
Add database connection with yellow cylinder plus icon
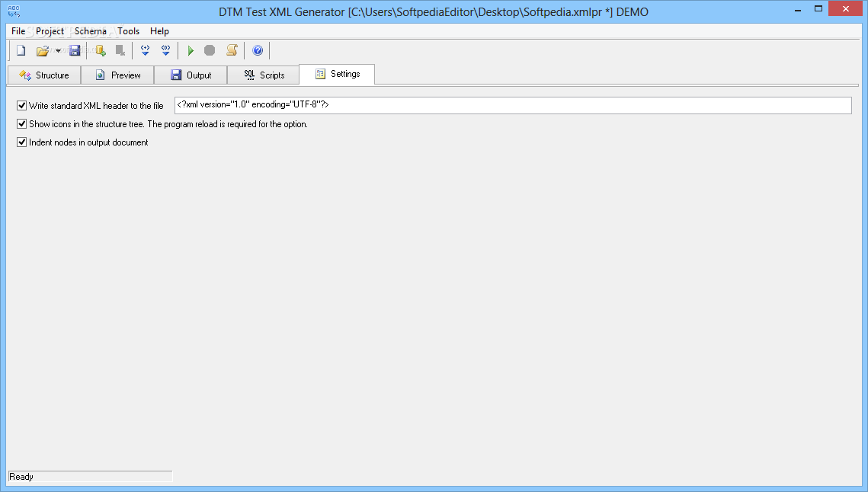[x=100, y=51]
